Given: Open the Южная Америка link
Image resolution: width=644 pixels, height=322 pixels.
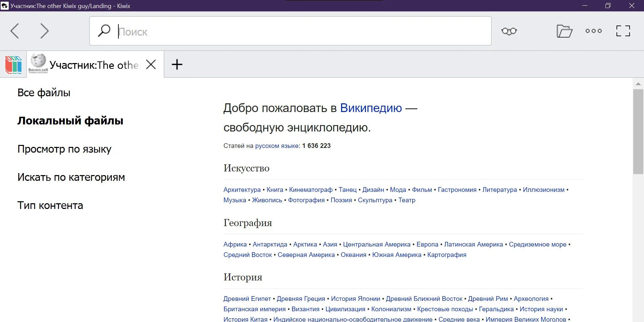Looking at the screenshot, I should click(397, 255).
